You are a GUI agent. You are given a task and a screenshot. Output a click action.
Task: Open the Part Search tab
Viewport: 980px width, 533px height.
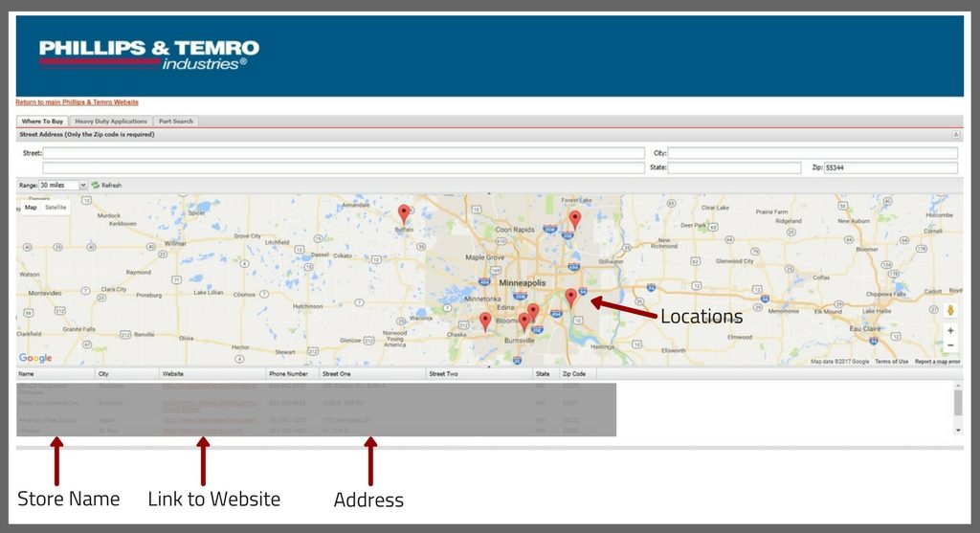[176, 122]
